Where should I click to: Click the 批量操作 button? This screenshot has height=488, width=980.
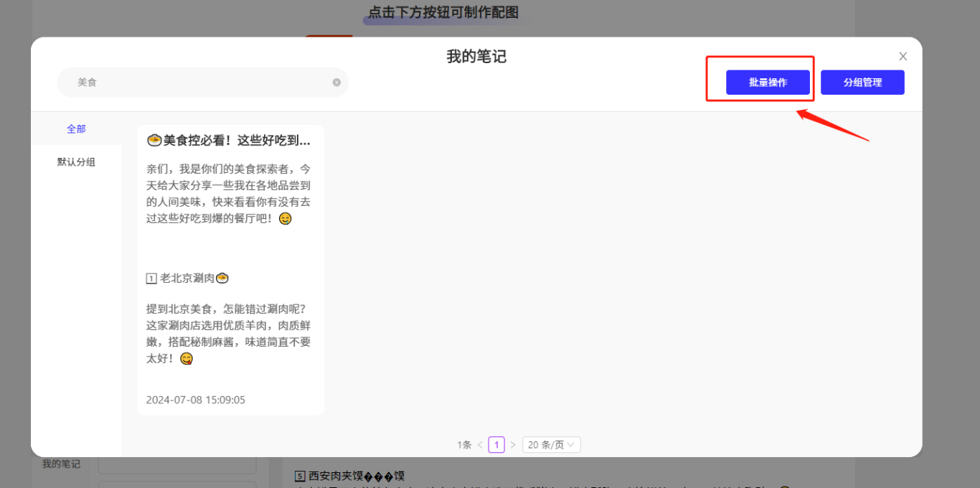tap(768, 83)
